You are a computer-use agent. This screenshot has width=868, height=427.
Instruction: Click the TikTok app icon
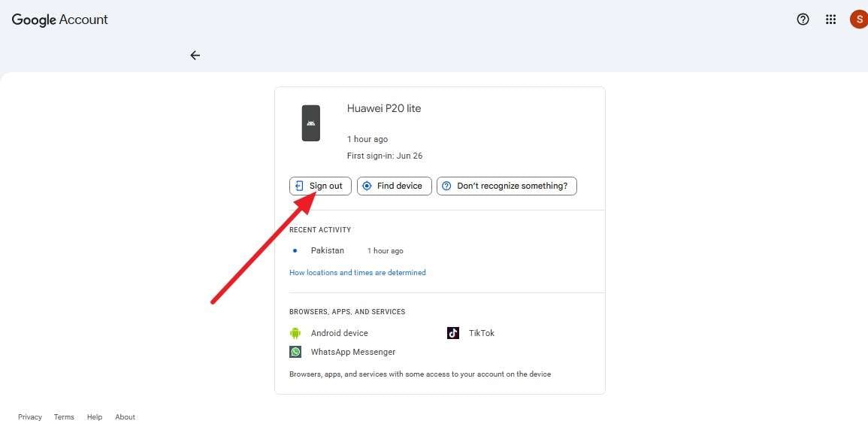453,333
